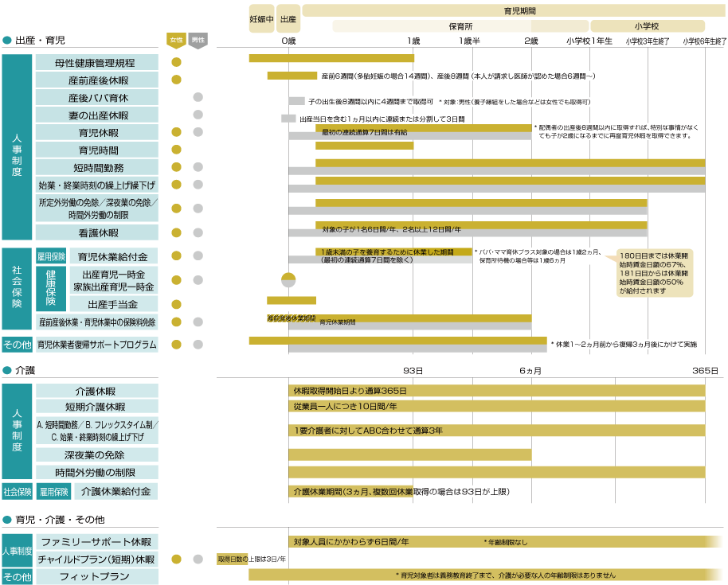Click the 出産手当金 row label
Image resolution: width=728 pixels, height=585 pixels.
[x=114, y=304]
